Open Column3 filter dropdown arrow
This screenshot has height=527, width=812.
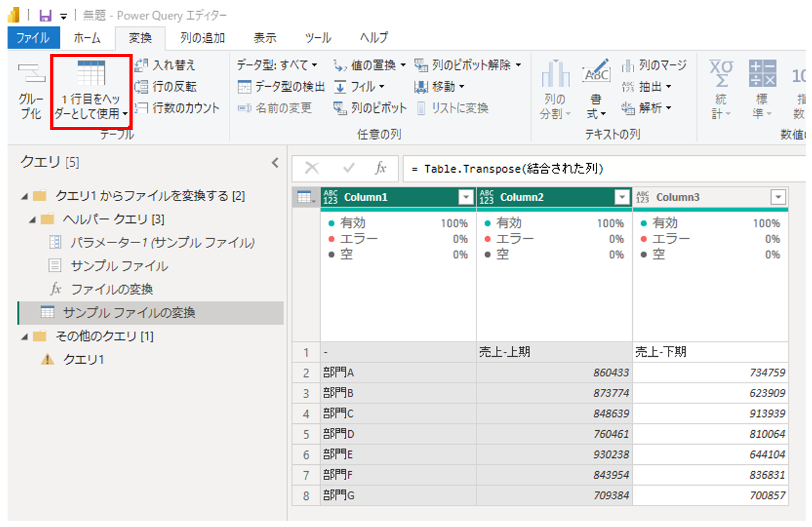pyautogui.click(x=779, y=197)
